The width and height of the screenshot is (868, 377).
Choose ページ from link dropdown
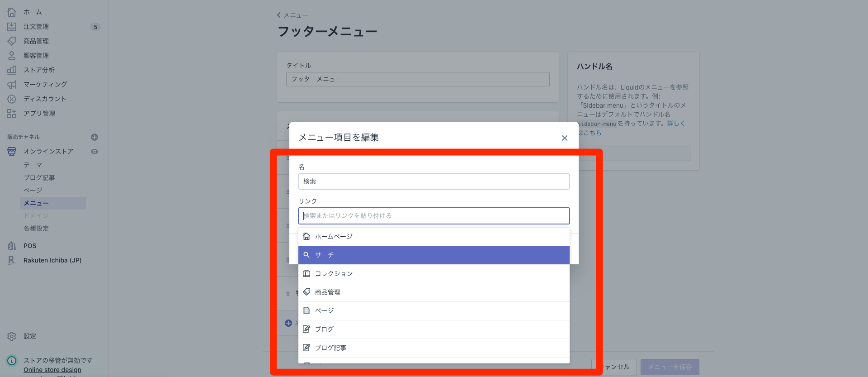434,311
